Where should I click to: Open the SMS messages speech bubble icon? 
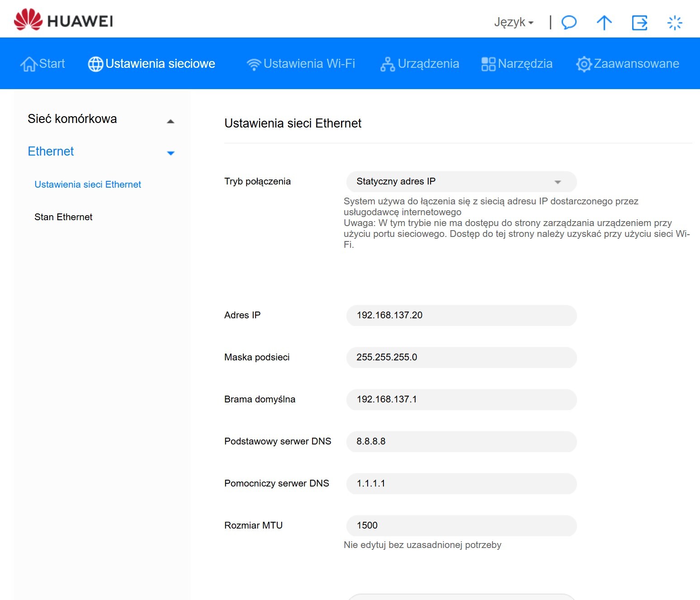coord(569,22)
